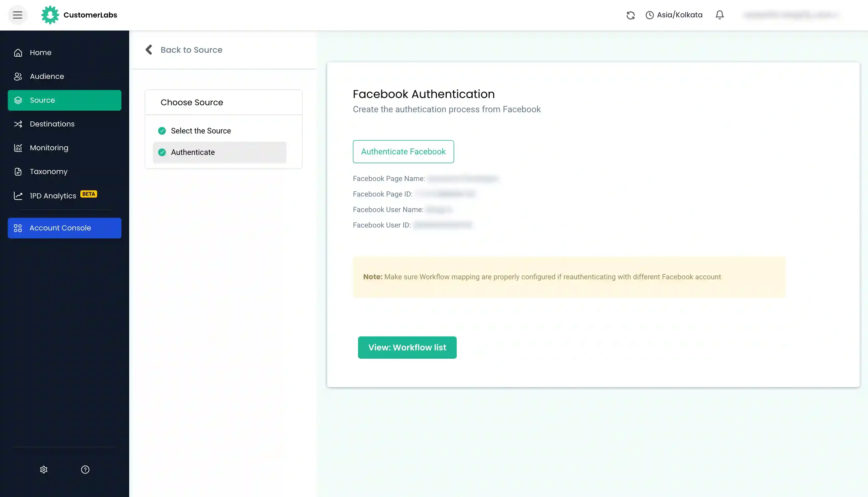
Task: Select the 'Select the Source' step
Action: [x=220, y=131]
